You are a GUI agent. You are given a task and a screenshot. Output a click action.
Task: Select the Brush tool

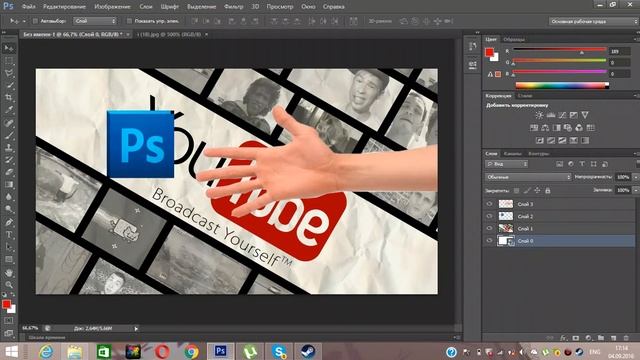click(9, 135)
